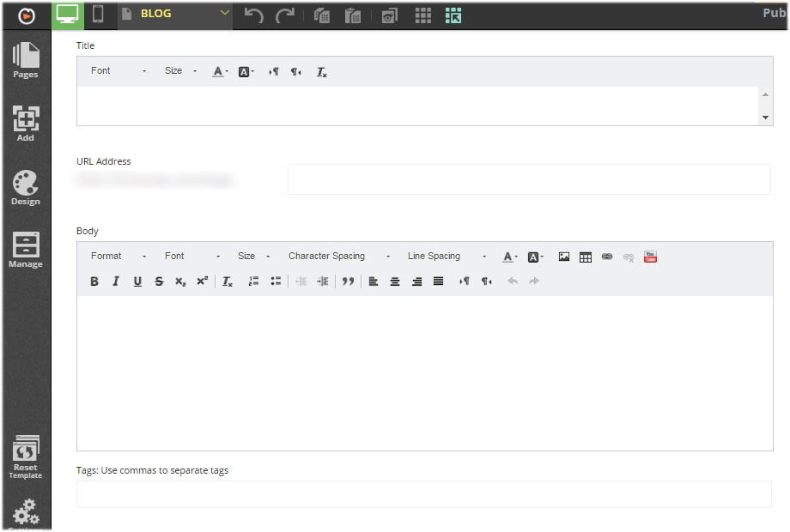Insert block quote
Viewport: 790px width, 532px height.
pos(348,281)
